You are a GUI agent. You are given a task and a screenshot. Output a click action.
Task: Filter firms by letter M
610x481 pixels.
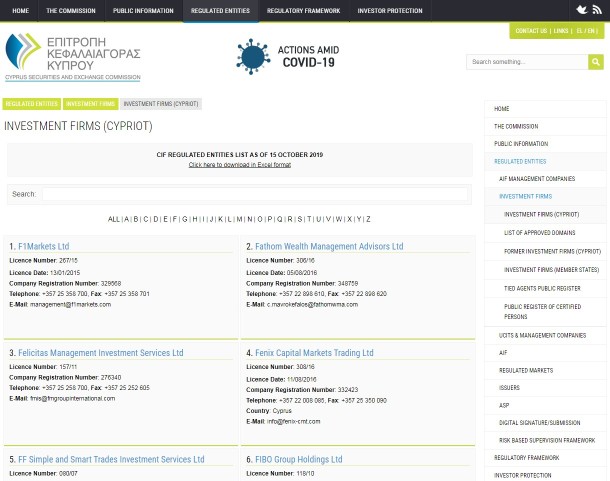(x=239, y=219)
